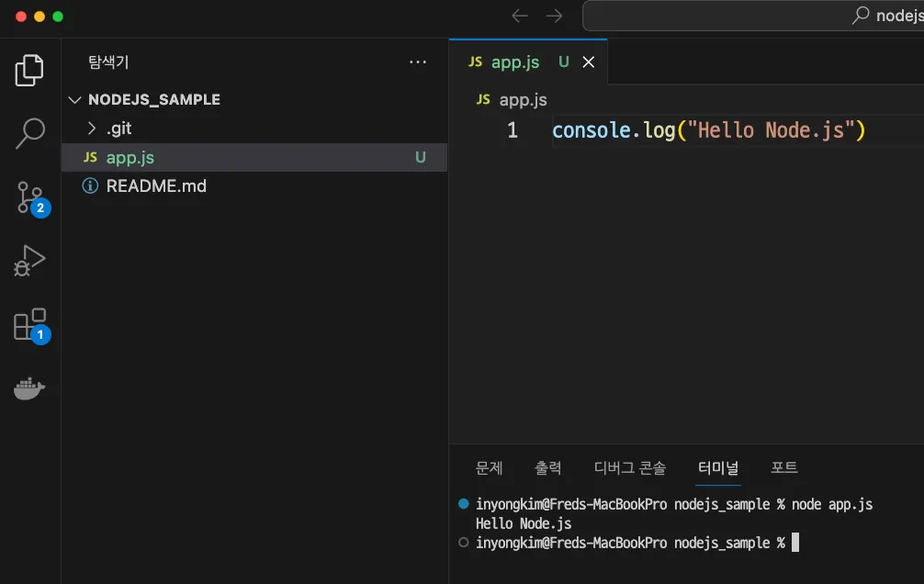The height and width of the screenshot is (584, 924).
Task: Click the navigate forward arrow
Action: pos(554,16)
